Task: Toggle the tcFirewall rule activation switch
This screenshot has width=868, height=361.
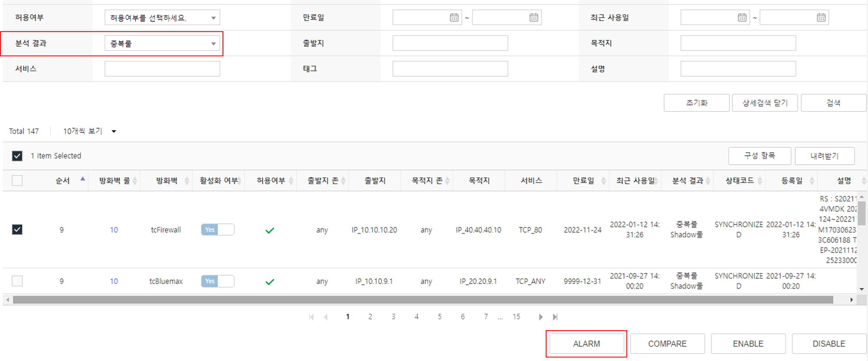Action: click(218, 230)
